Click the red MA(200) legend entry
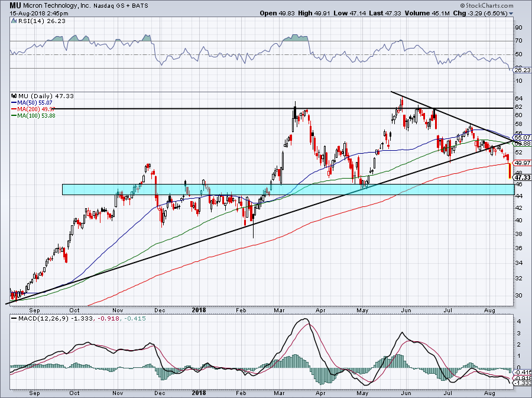The width and height of the screenshot is (532, 398). (33, 109)
